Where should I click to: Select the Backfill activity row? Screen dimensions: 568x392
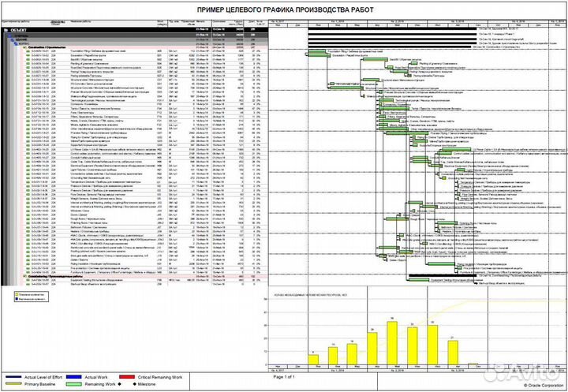[79, 60]
